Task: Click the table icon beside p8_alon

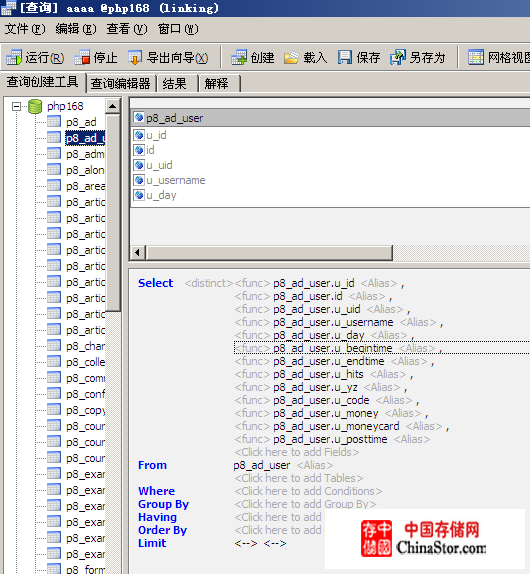Action: point(54,170)
